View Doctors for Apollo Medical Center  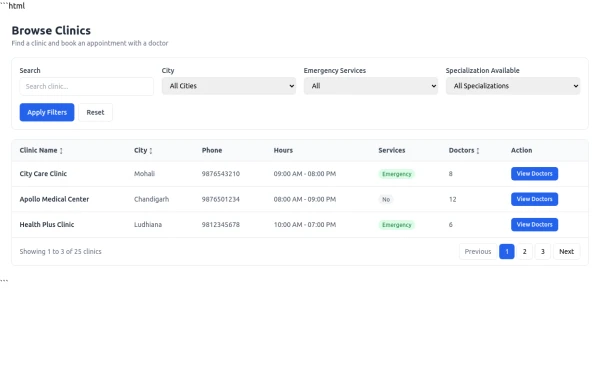(x=534, y=199)
